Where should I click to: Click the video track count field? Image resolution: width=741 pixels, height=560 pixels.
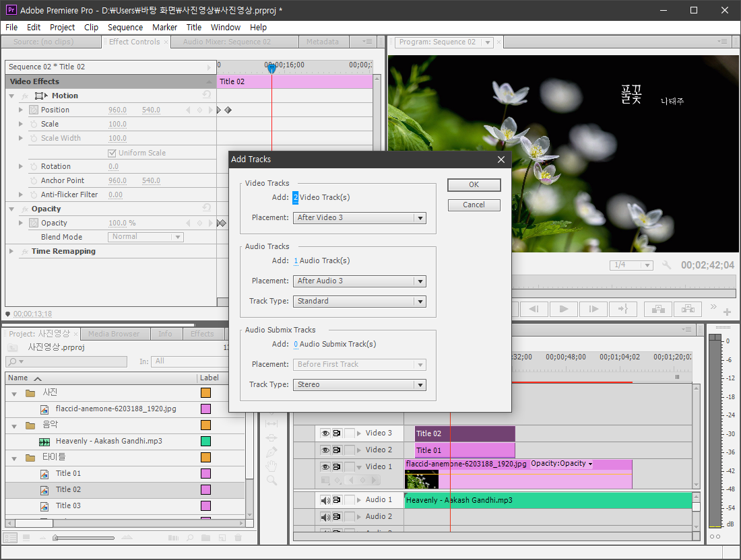[295, 197]
